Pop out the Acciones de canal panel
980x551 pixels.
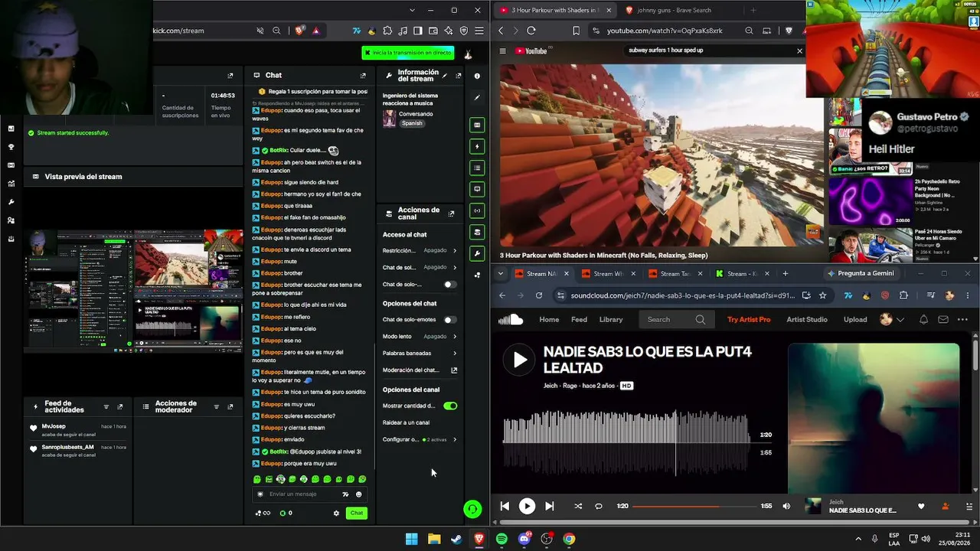click(x=451, y=214)
